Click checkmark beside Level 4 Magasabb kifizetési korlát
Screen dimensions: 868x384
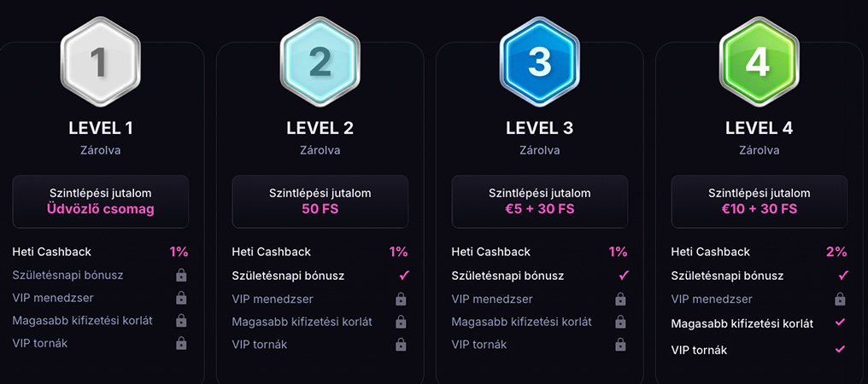pyautogui.click(x=841, y=322)
